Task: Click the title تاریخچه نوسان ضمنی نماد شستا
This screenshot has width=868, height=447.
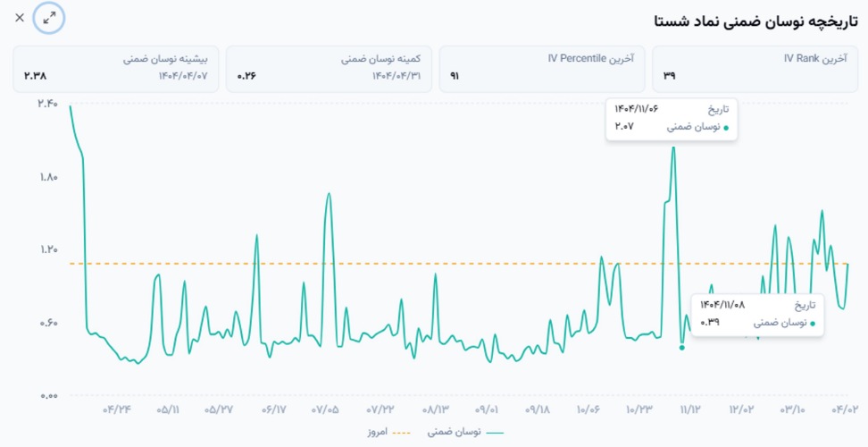Action: [755, 21]
